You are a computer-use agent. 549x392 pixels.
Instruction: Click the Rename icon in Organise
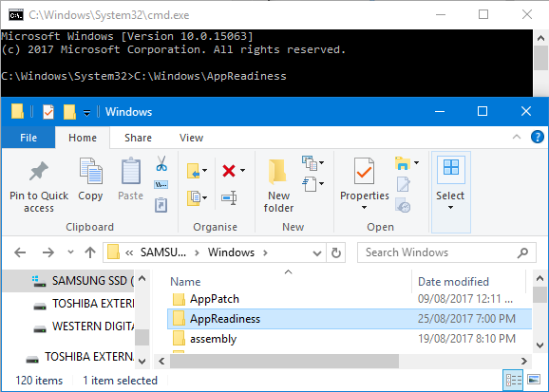[229, 198]
